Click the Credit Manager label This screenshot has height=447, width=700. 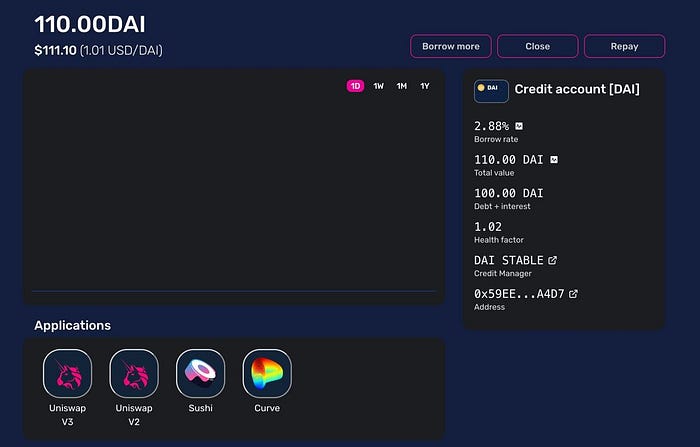click(x=503, y=273)
